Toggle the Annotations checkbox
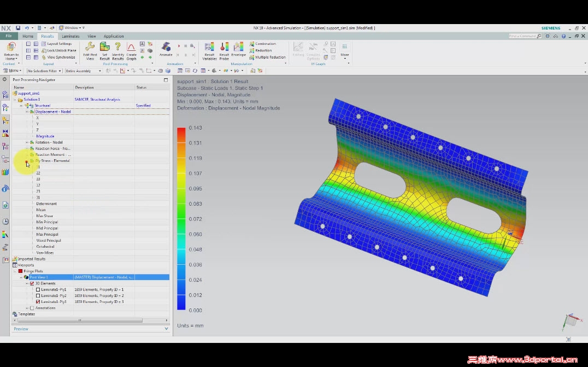Viewport: 588px width, 367px height. click(x=32, y=308)
